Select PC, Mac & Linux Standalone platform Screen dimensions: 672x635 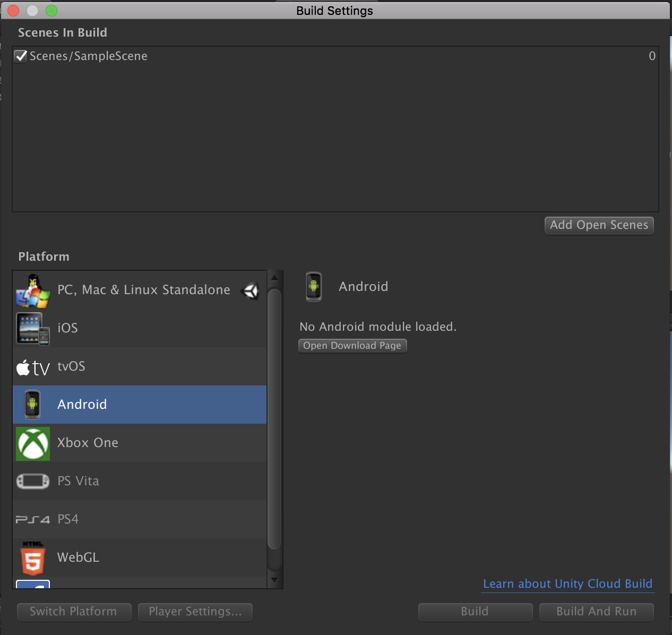(x=140, y=290)
